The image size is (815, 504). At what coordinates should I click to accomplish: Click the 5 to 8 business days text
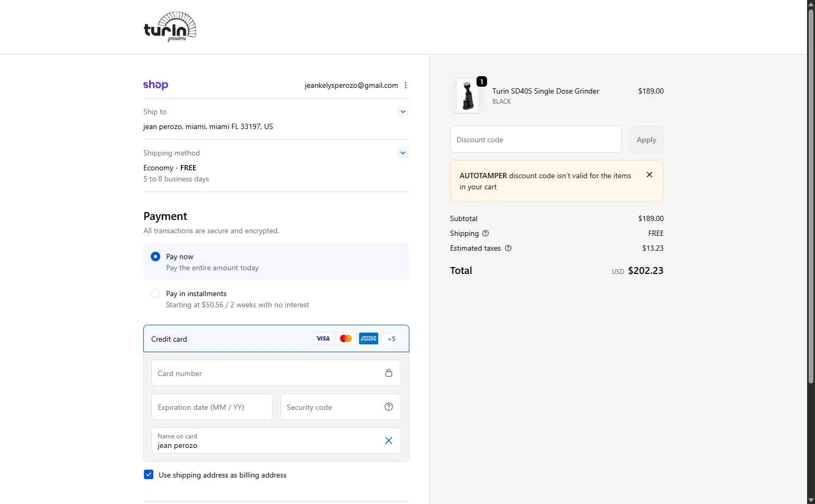[176, 179]
